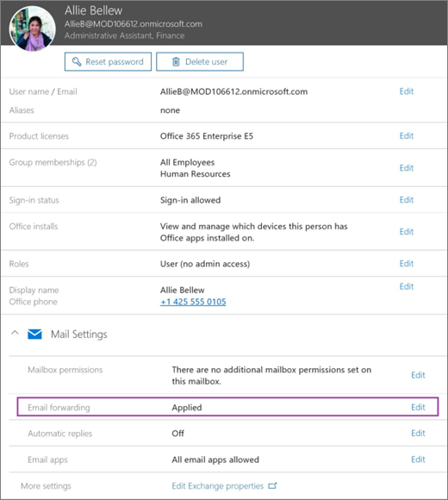Image resolution: width=448 pixels, height=500 pixels.
Task: Click the office phone number +1 425 555 0105
Action: [x=193, y=302]
